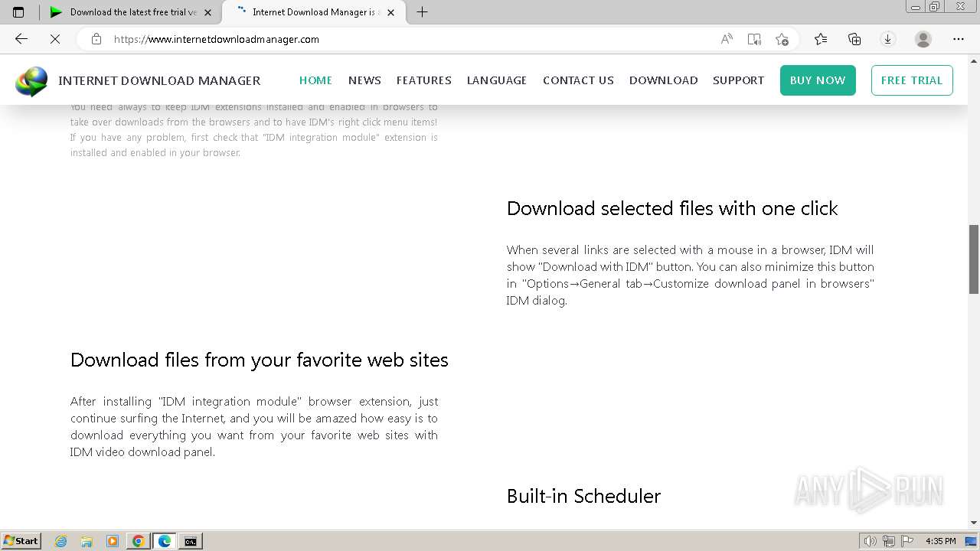Open CONTACT US page
980x551 pixels.
pos(578,80)
